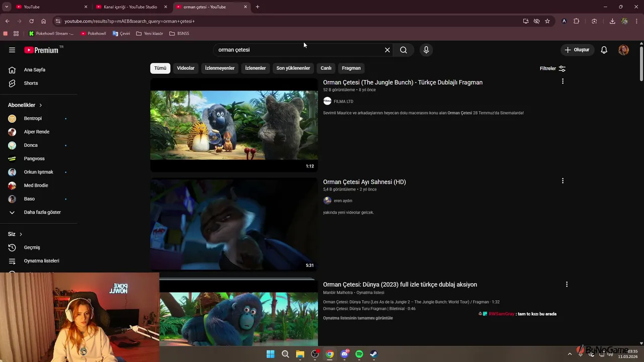Open File Explorer from the taskbar
The image size is (644, 362).
pos(300,354)
